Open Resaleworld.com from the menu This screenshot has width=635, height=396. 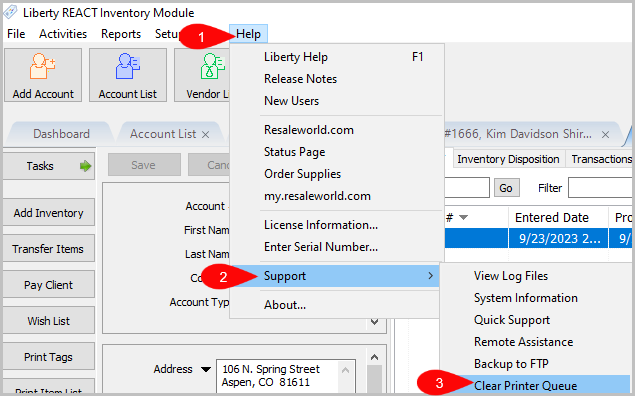(x=337, y=130)
